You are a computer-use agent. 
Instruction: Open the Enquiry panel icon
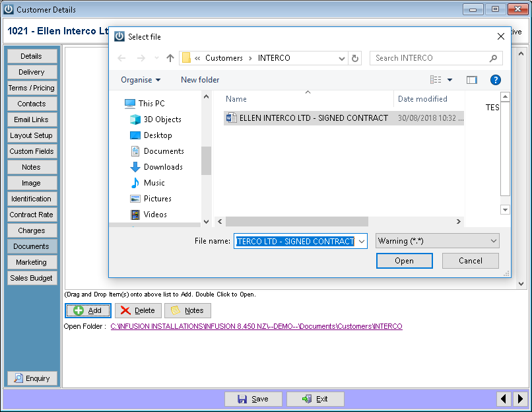coord(19,378)
